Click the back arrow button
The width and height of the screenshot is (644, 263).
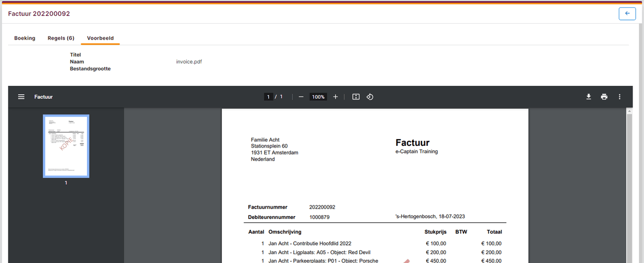click(627, 14)
